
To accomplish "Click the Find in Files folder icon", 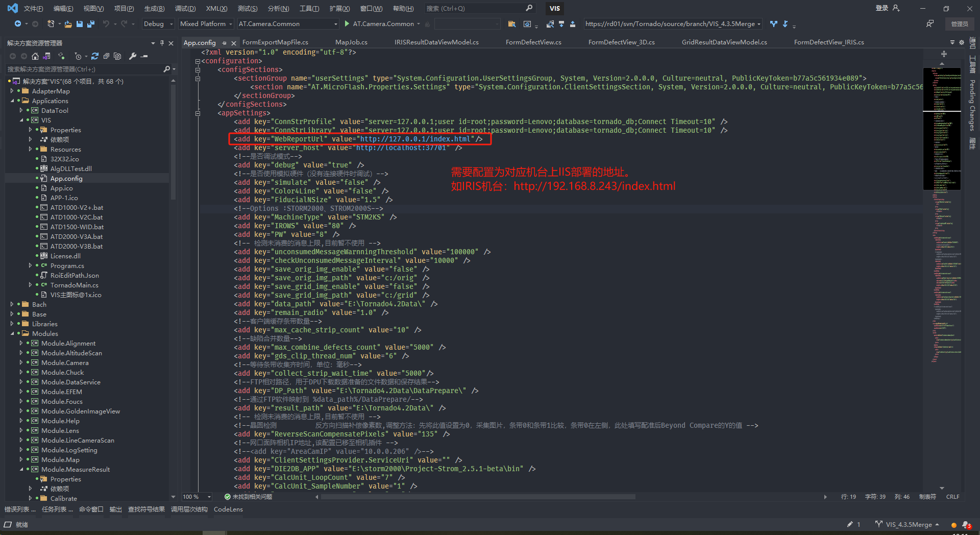I will 512,23.
